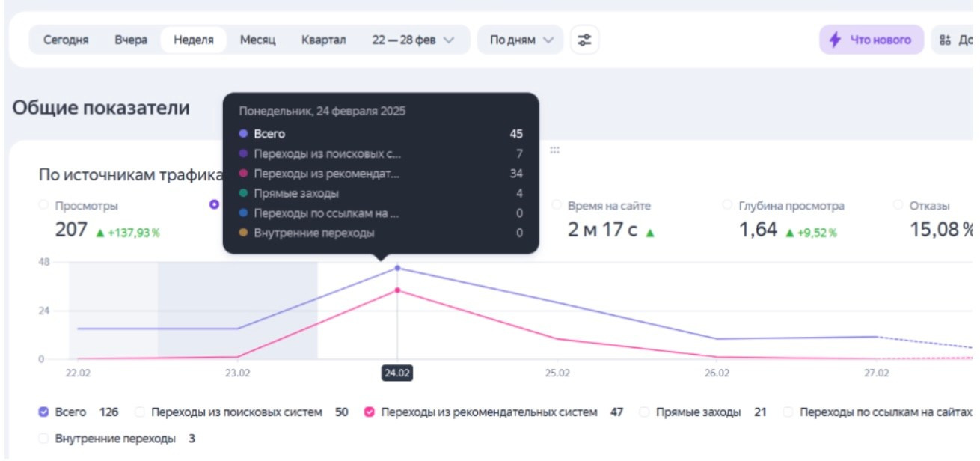This screenshot has width=980, height=461.
Task: Click the lightning bolt icon in Что нового
Action: [x=835, y=40]
